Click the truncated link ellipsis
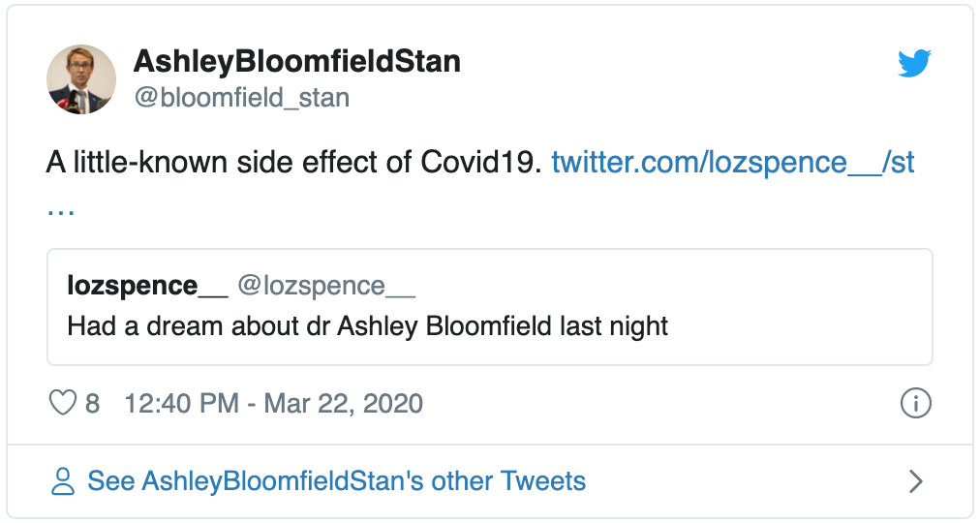The image size is (980, 523). pos(61,211)
